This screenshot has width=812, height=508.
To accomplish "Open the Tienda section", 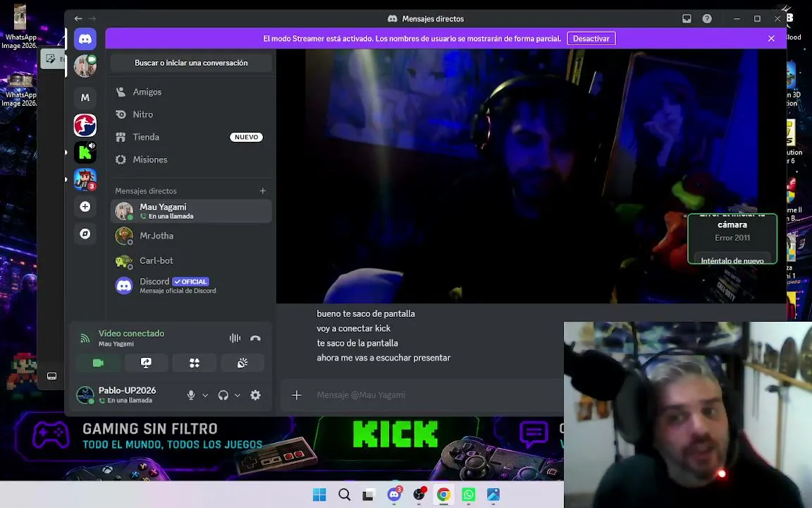I will coord(191,137).
